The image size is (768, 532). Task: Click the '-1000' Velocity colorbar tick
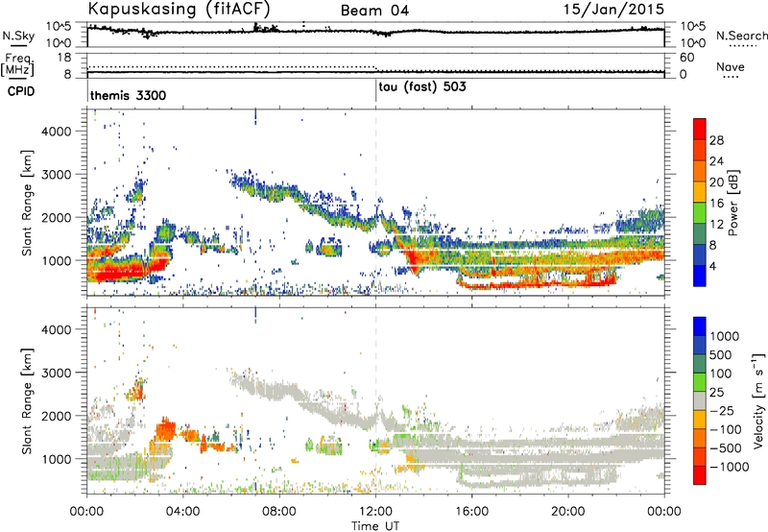click(x=730, y=467)
